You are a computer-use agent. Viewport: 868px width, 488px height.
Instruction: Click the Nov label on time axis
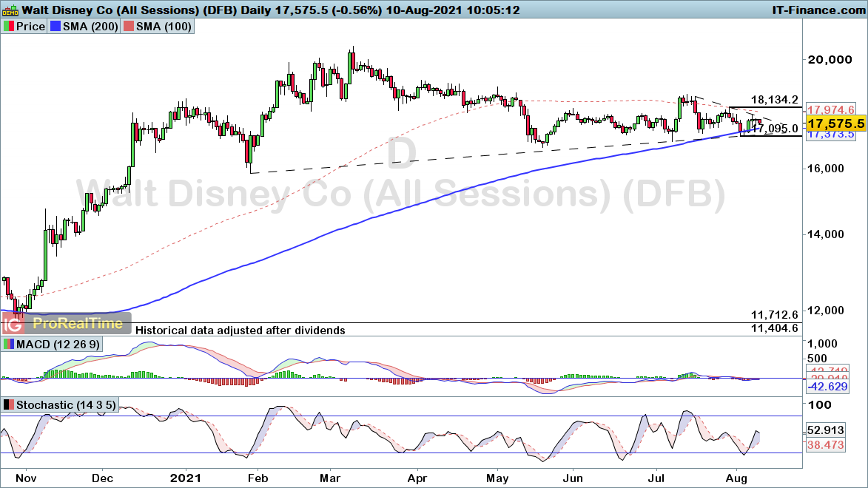(x=25, y=478)
